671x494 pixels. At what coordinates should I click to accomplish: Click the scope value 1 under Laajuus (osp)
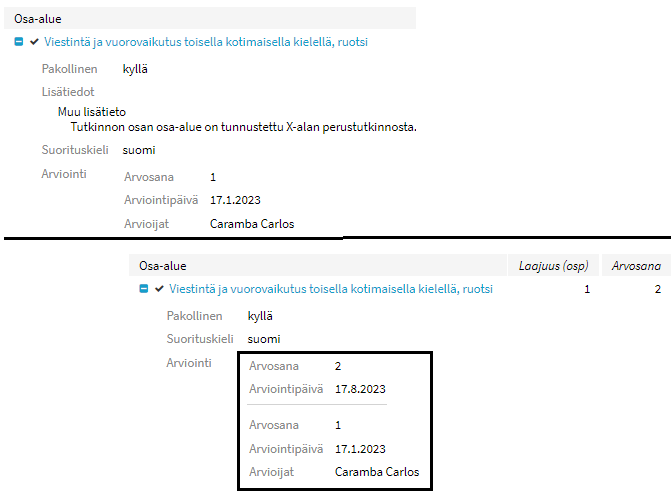tap(587, 289)
